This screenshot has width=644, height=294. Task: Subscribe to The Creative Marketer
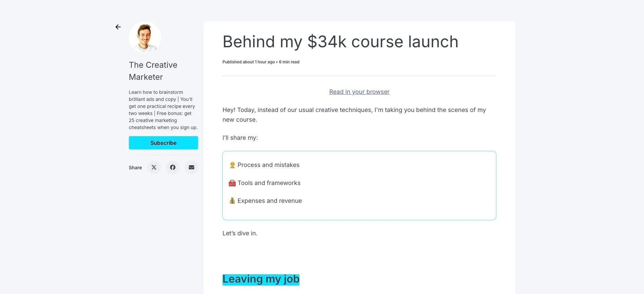point(163,143)
